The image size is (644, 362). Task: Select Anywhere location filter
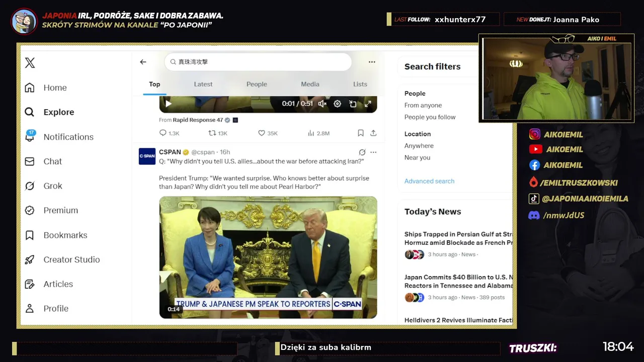419,146
